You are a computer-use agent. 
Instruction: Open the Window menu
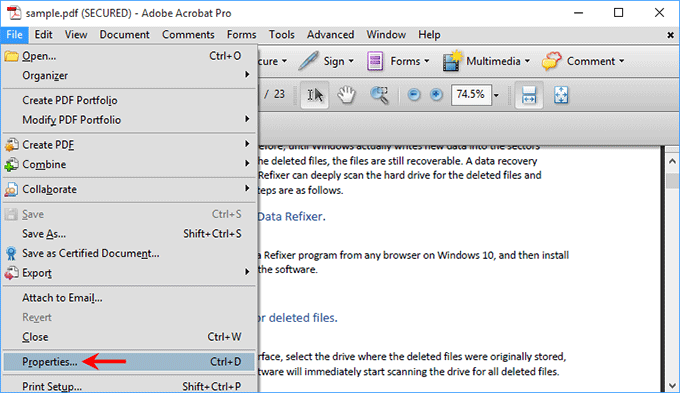(x=386, y=35)
